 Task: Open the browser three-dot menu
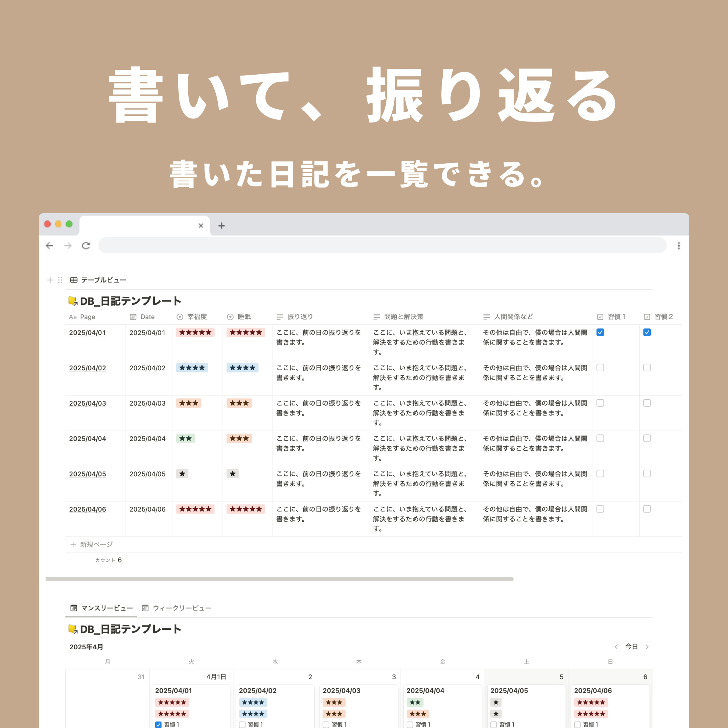(679, 246)
